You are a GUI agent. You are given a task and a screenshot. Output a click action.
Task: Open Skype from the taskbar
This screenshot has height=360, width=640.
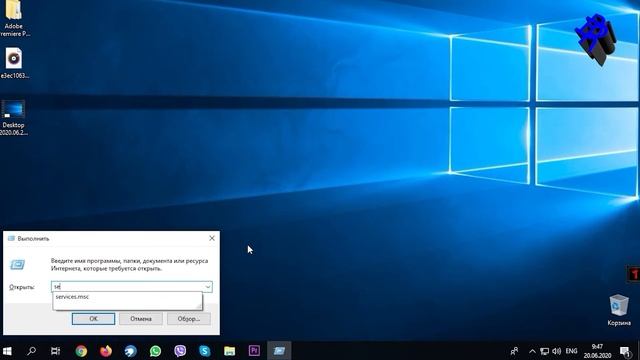pos(204,351)
